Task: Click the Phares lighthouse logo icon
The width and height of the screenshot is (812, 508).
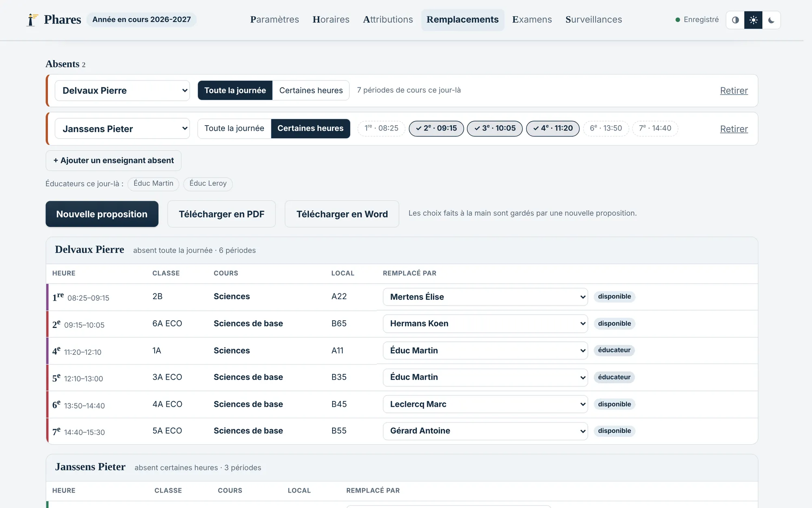Action: coord(32,20)
